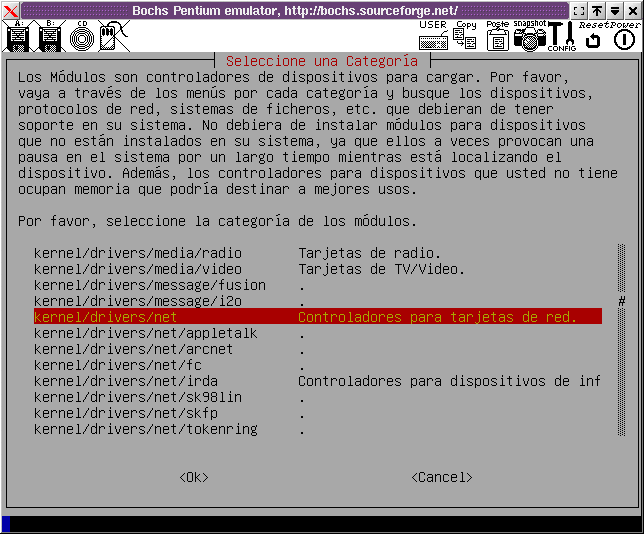Toggle the CD-ROM drive icon
The width and height of the screenshot is (644, 534).
pos(81,37)
